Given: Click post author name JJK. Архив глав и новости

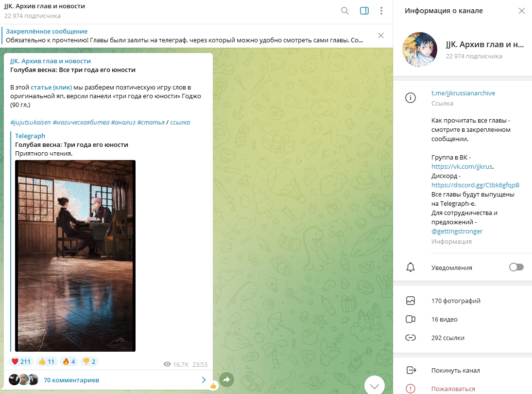Looking at the screenshot, I should tap(50, 61).
